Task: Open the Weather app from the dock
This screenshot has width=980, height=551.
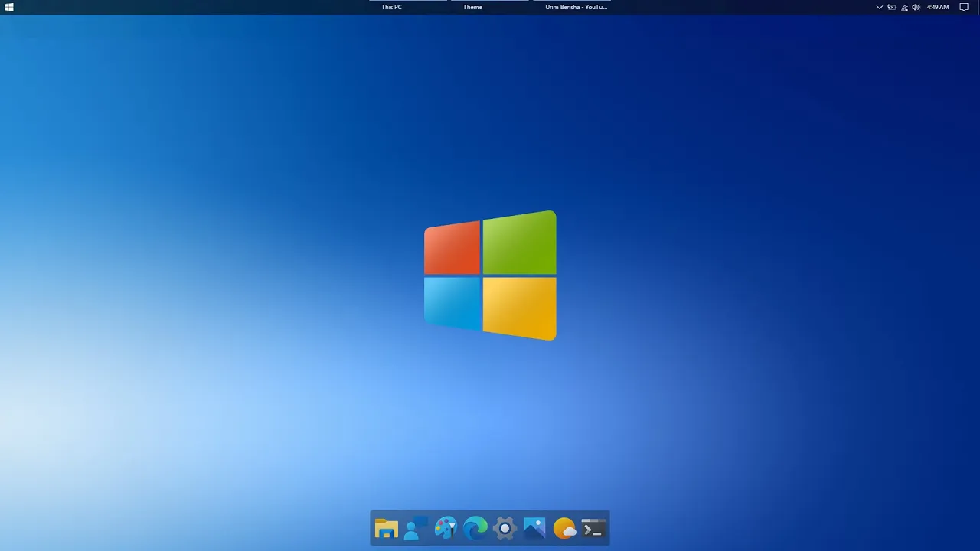Action: [x=564, y=529]
